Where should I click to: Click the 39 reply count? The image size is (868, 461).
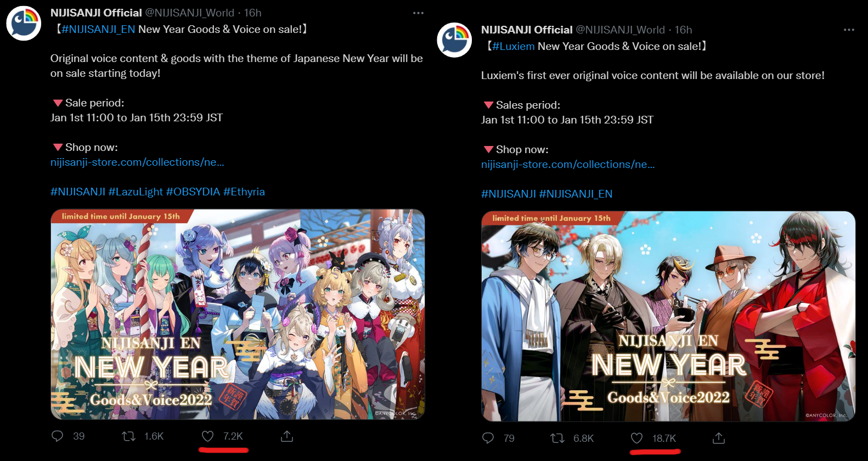click(79, 436)
